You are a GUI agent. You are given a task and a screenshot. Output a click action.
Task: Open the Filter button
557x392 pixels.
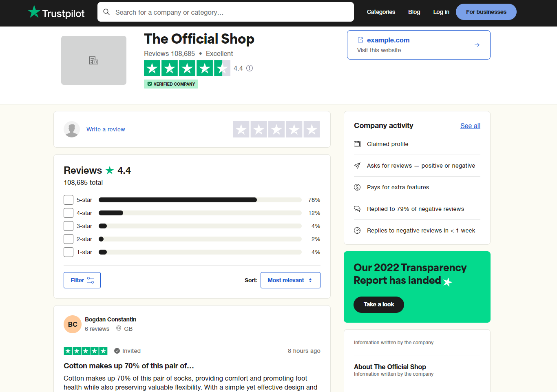82,280
